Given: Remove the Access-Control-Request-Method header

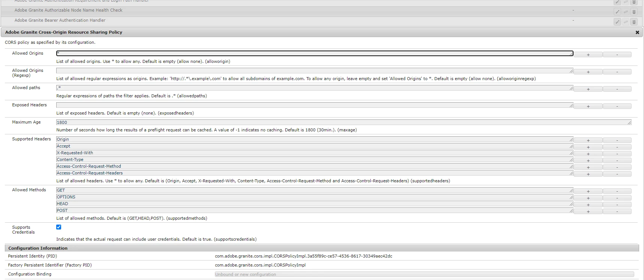Looking at the screenshot, I should 617,167.
